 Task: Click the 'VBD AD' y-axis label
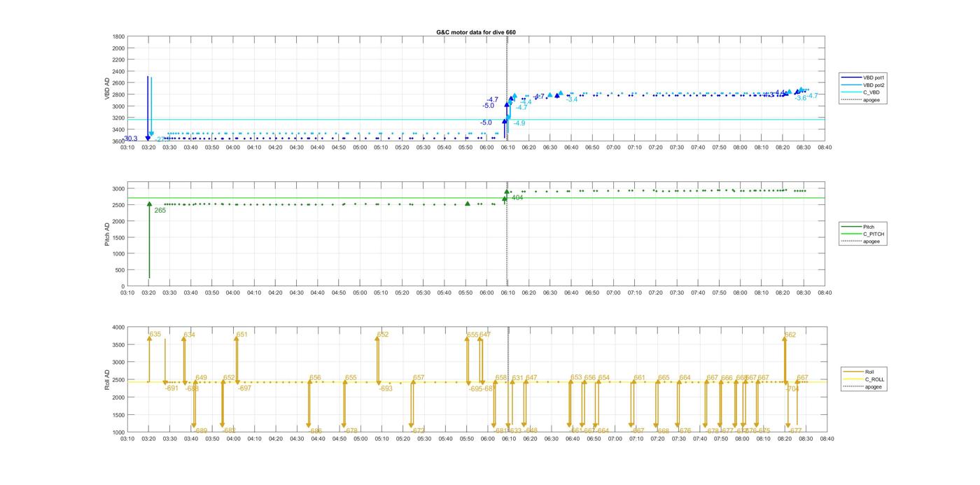click(107, 89)
